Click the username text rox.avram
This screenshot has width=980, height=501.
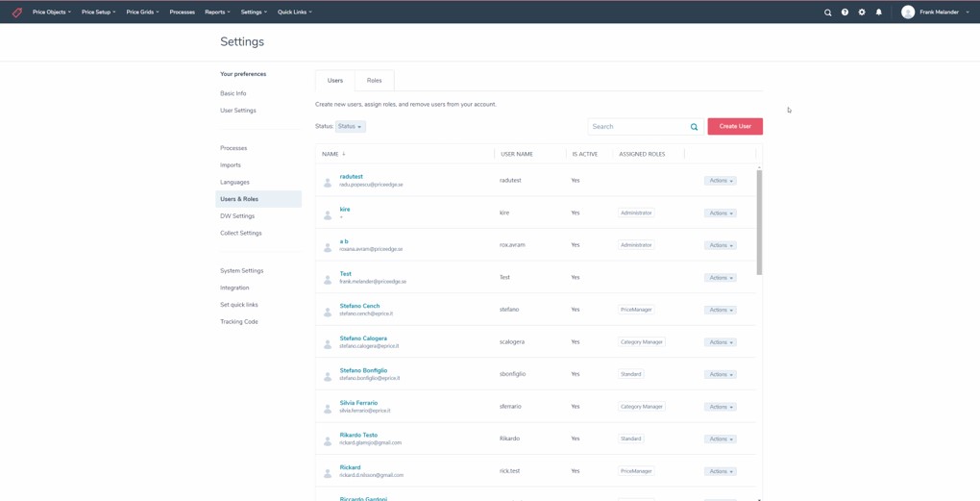tap(512, 244)
